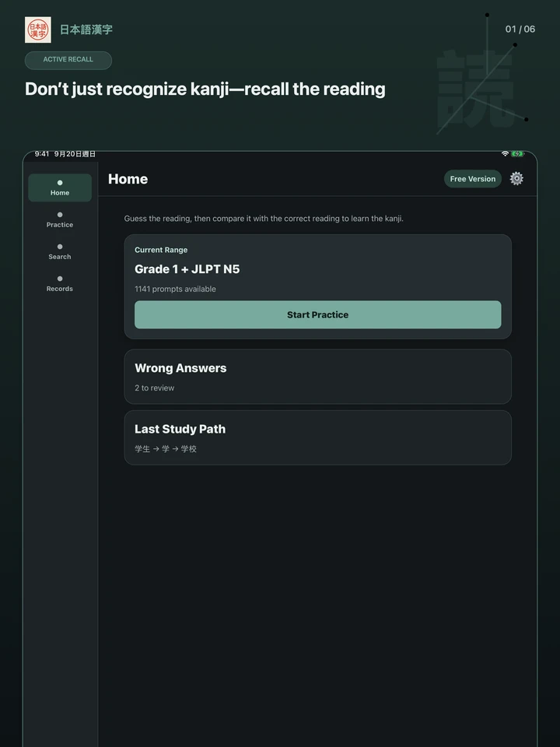Click the 01 / 06 page counter
Screen dimensions: 560x747
click(x=520, y=29)
